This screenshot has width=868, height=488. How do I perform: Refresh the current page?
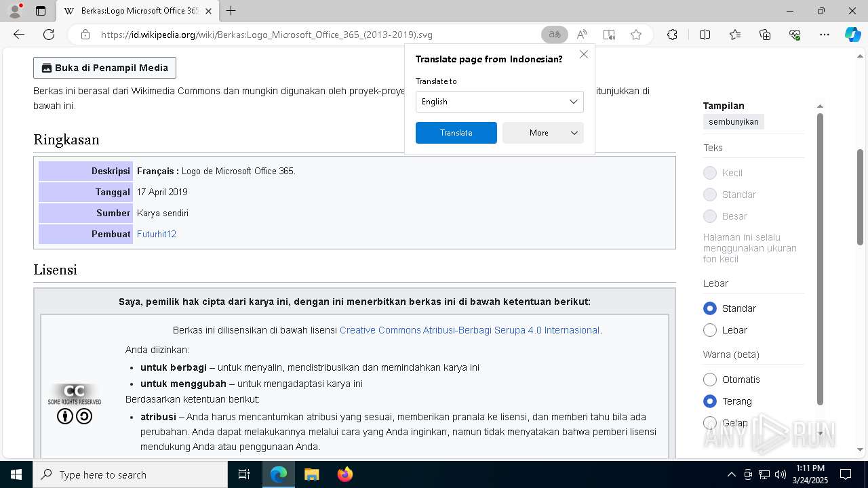[x=49, y=35]
